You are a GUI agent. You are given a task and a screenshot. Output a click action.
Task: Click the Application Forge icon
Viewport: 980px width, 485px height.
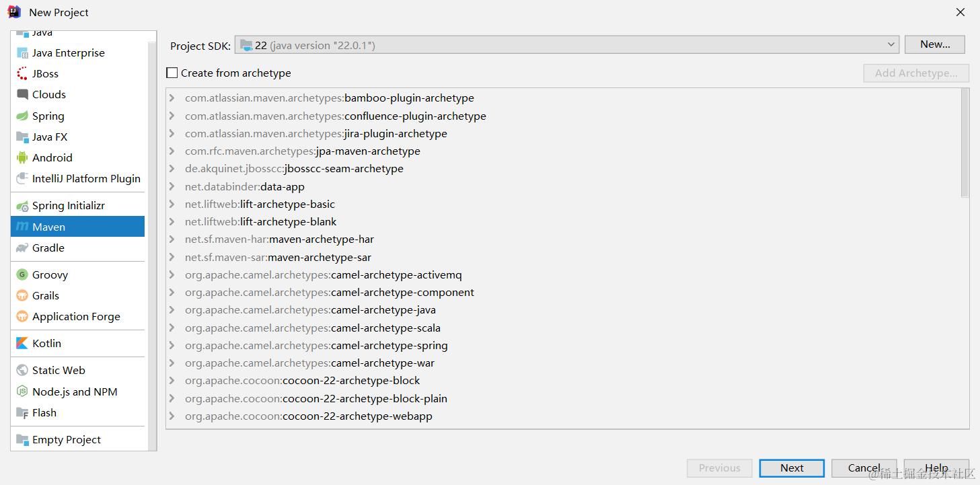22,317
